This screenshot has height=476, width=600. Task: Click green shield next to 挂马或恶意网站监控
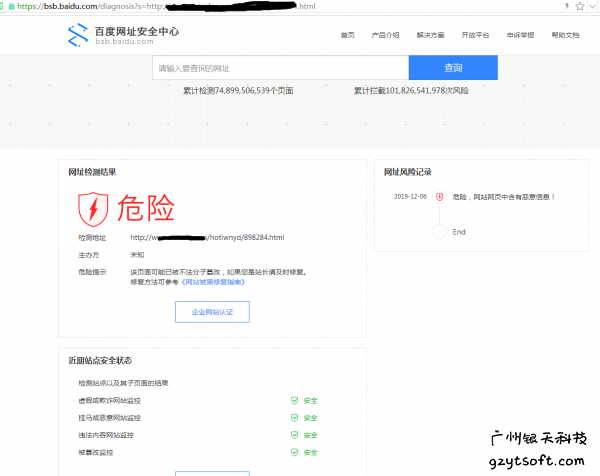[294, 418]
